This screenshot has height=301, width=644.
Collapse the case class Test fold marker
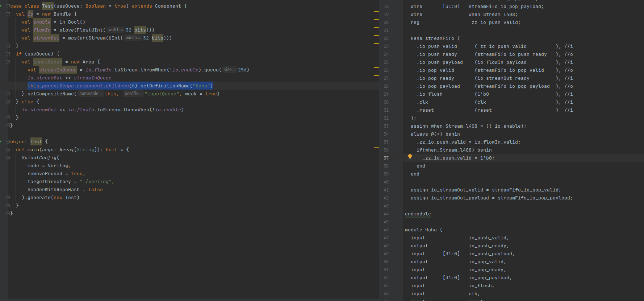tap(8, 6)
